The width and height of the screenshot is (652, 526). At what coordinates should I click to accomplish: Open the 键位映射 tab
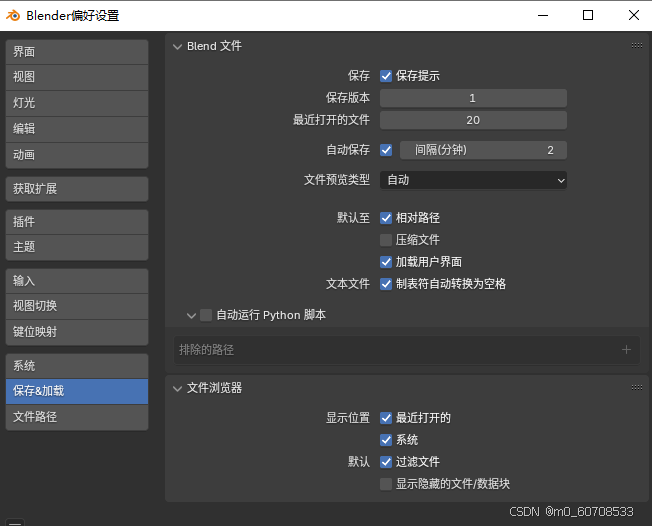click(77, 332)
